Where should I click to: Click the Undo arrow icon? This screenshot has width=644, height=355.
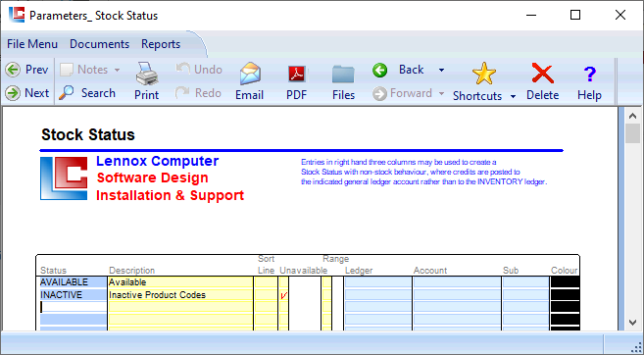(x=182, y=69)
